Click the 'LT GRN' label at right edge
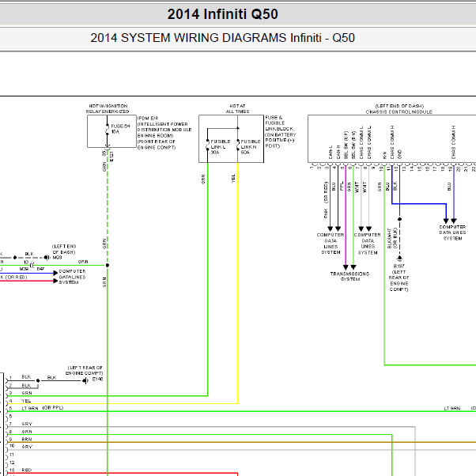 click(x=452, y=409)
